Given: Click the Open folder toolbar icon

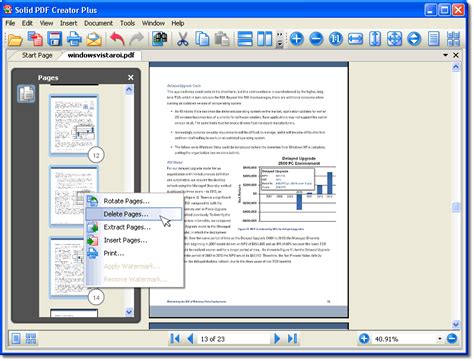Looking at the screenshot, I should [15, 39].
